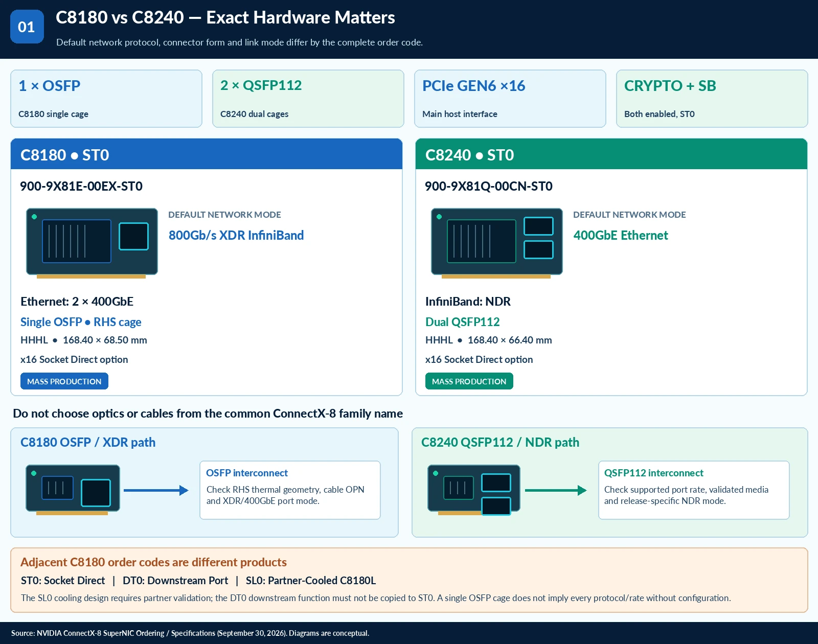The width and height of the screenshot is (818, 644).
Task: Click the blue MASS PRODUCTION badge for C8180
Action: pyautogui.click(x=64, y=381)
